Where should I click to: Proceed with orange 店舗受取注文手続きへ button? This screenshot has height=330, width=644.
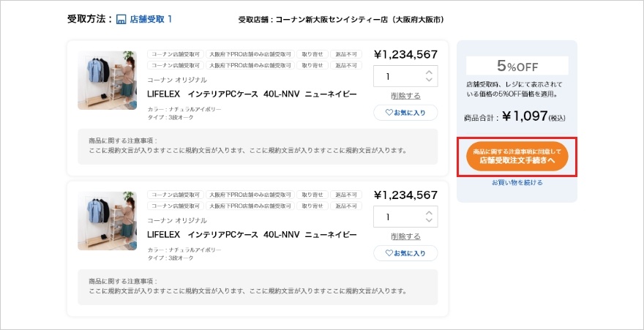(x=517, y=157)
